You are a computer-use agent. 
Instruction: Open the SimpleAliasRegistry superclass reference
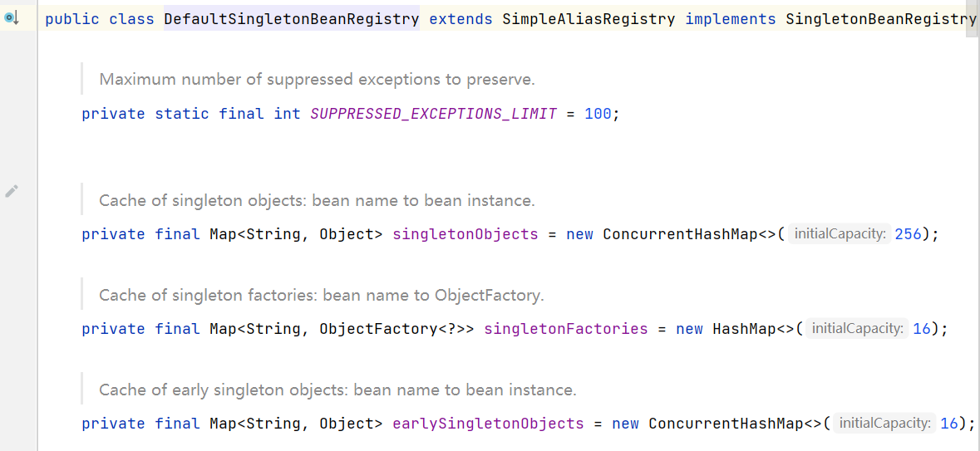pos(588,18)
